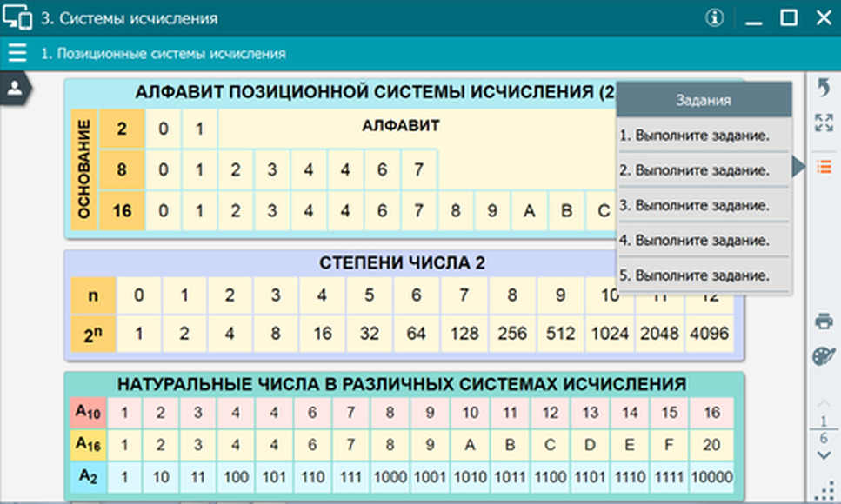Click the page indicator 1 of 6

(x=824, y=429)
